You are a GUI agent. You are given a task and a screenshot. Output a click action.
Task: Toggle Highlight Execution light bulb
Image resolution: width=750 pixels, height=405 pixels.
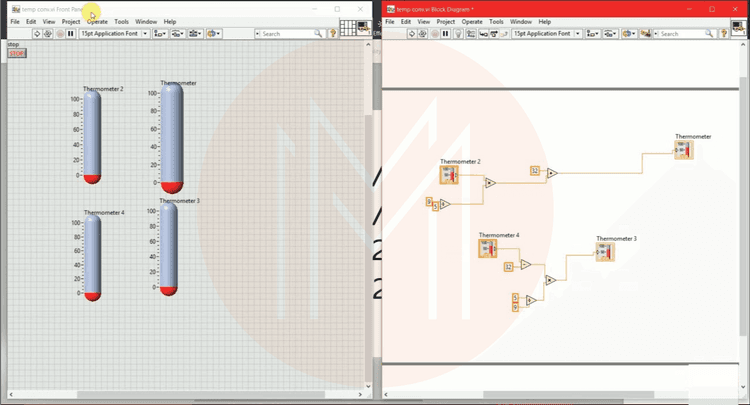tap(458, 33)
